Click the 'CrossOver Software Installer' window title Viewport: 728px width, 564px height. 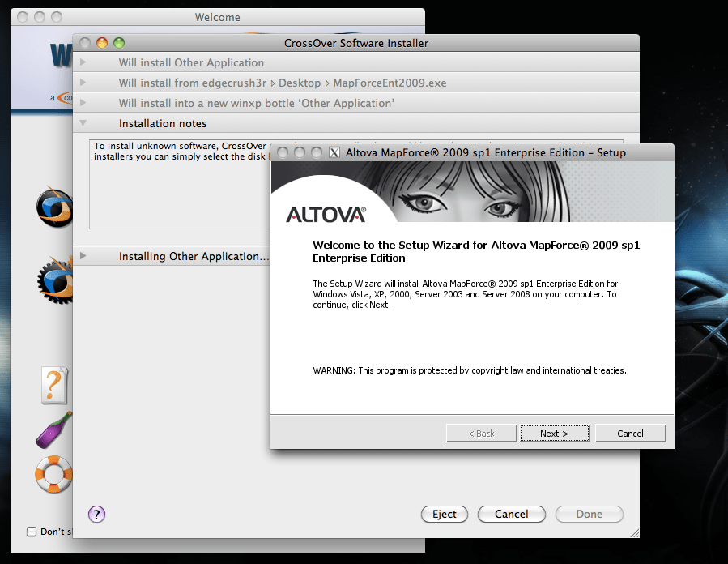click(356, 43)
